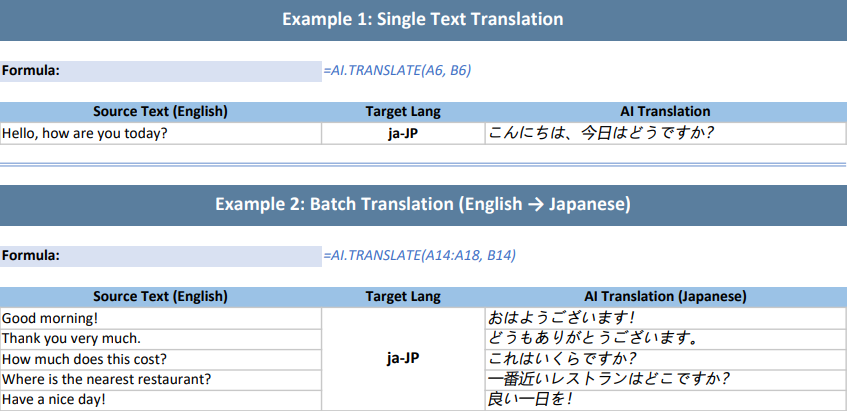Click the Example 2: Batch Translation banner
The image size is (847, 411).
[423, 204]
